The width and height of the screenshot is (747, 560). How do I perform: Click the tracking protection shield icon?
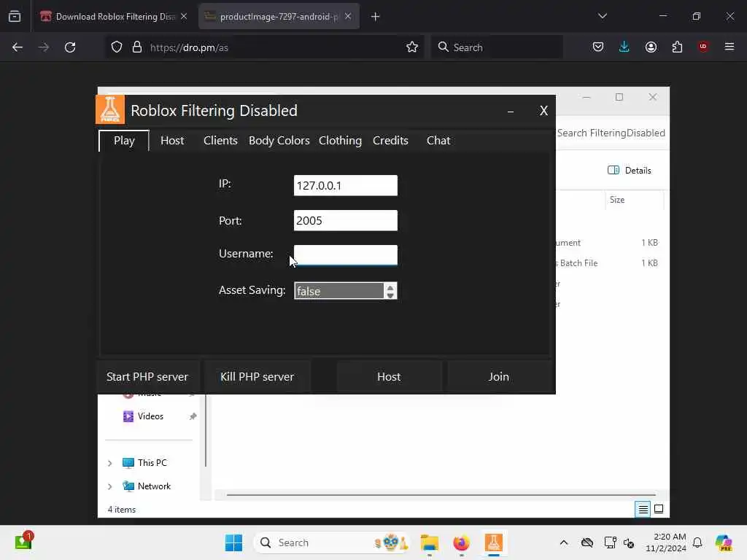click(117, 47)
